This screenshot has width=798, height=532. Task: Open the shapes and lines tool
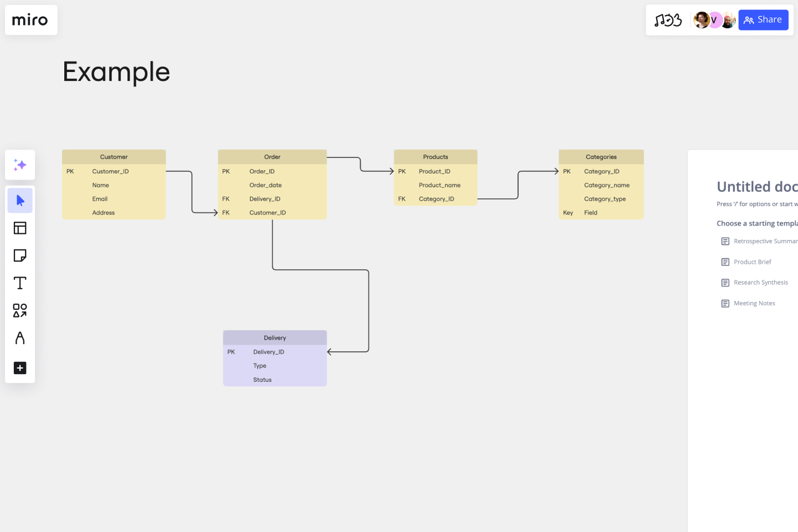point(20,310)
